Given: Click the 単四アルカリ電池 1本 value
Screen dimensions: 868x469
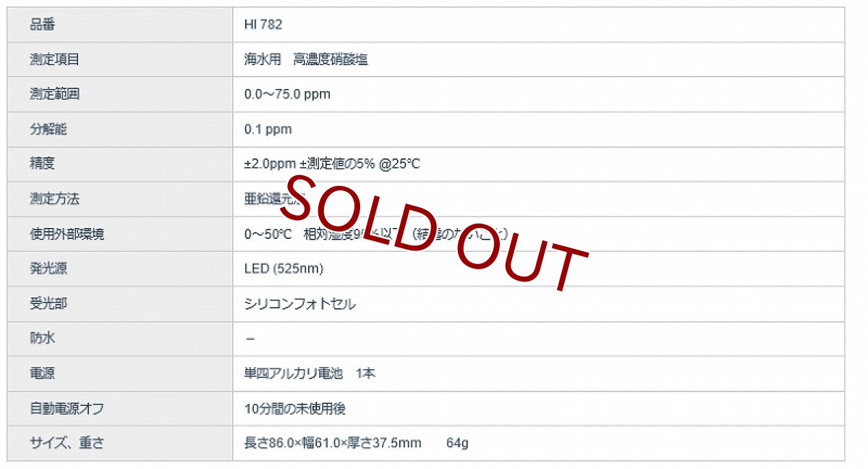Looking at the screenshot, I should pos(310,373).
